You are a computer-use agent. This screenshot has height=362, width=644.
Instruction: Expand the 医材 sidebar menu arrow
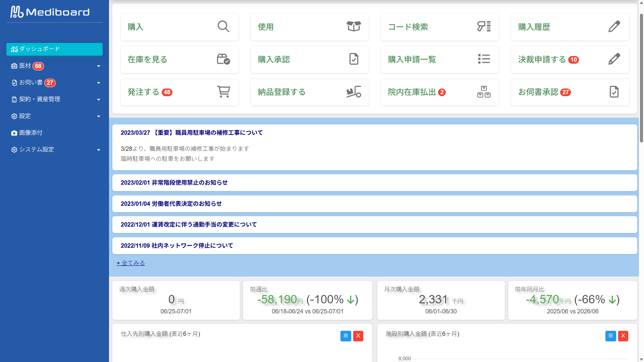click(99, 66)
